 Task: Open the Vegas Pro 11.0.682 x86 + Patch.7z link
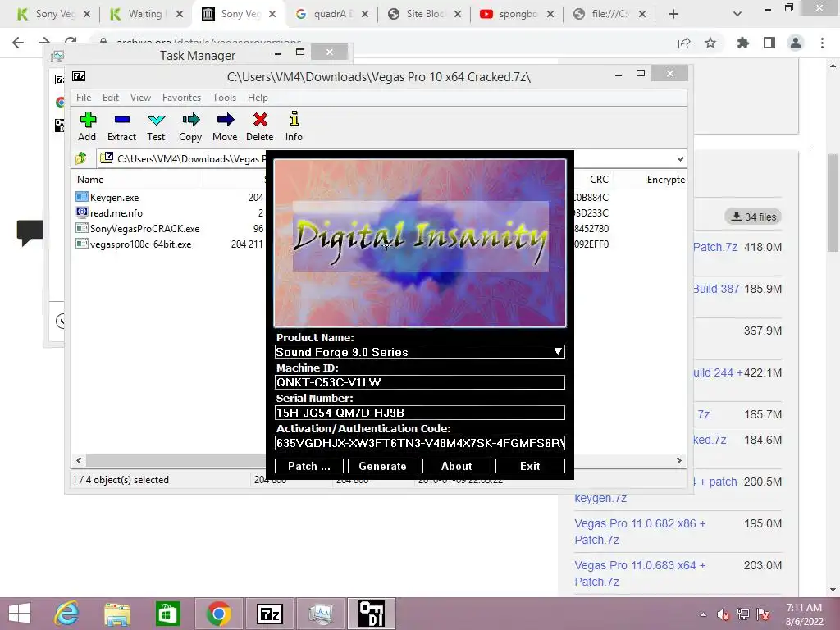point(640,532)
